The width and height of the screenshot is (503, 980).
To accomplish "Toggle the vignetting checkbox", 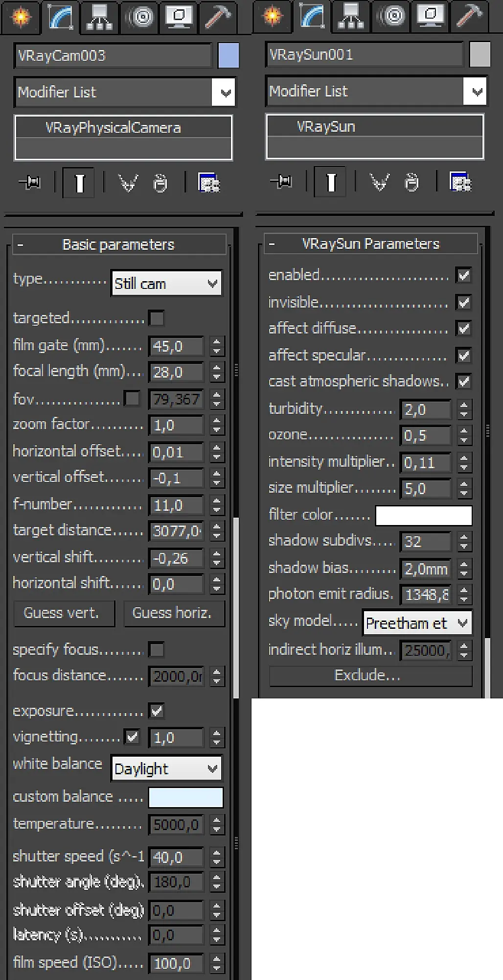I will pos(132,737).
